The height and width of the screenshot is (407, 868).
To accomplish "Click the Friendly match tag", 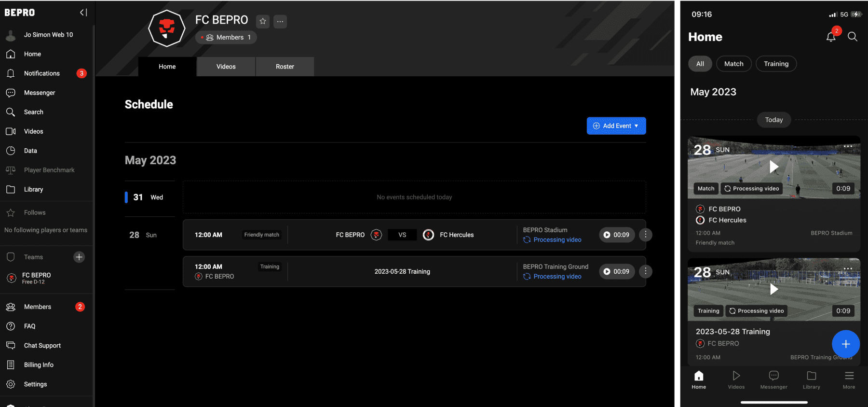I will (262, 235).
